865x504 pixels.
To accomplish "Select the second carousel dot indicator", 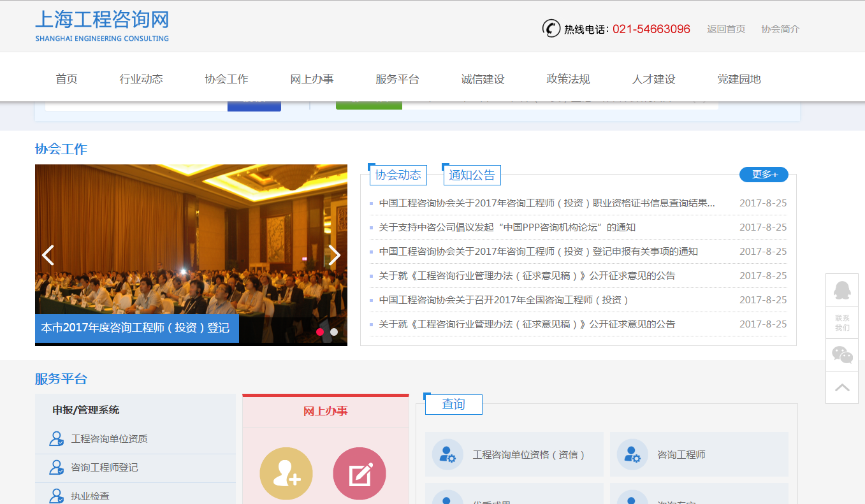I will coord(333,332).
